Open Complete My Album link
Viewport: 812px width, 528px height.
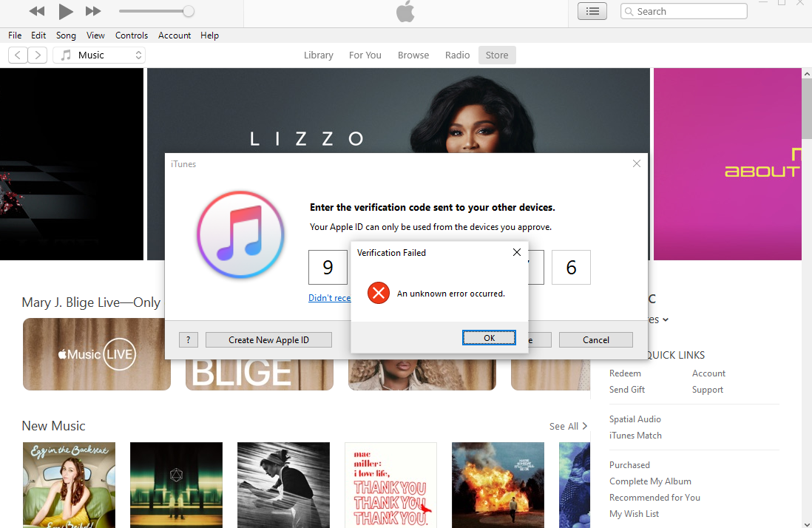pyautogui.click(x=650, y=481)
